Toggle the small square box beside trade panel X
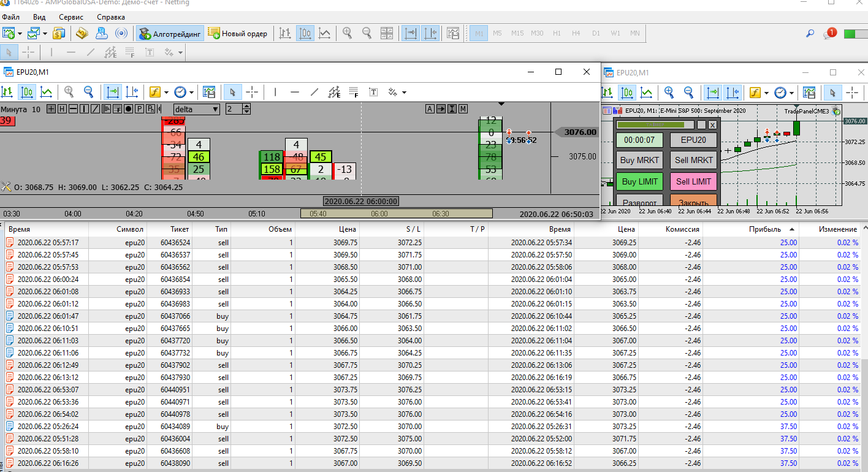 [x=701, y=124]
